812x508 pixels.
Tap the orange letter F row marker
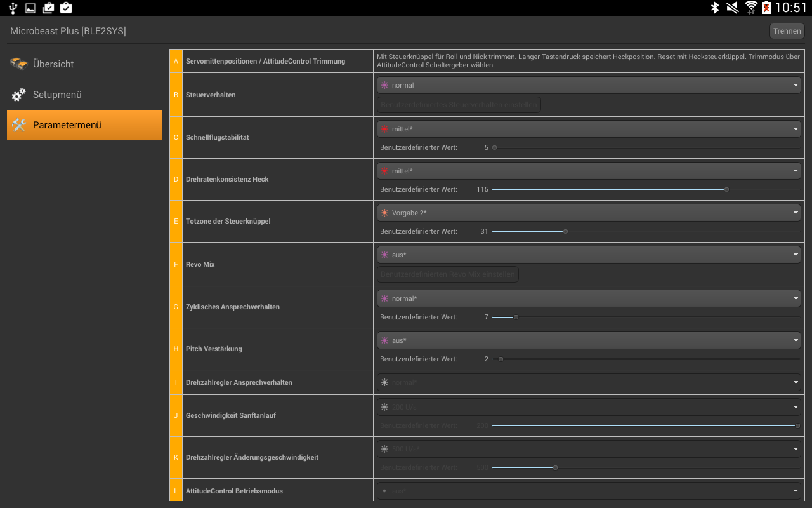176,264
